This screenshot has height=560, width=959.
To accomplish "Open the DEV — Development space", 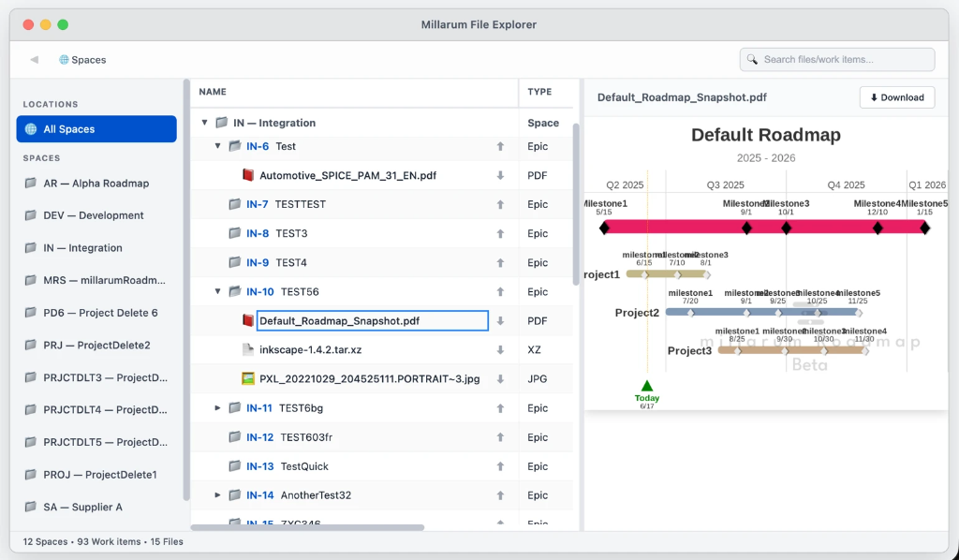I will tap(96, 215).
